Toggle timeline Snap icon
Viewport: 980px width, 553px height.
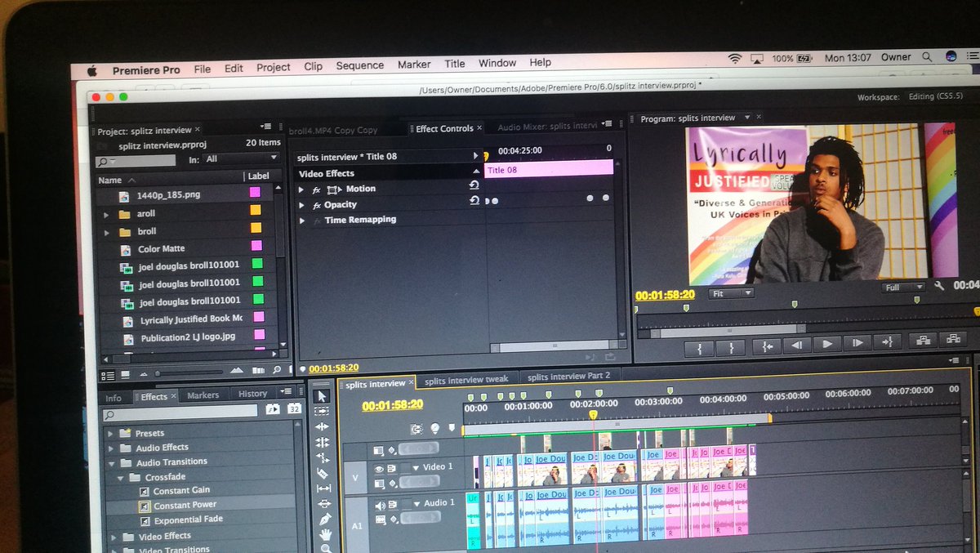[x=417, y=428]
